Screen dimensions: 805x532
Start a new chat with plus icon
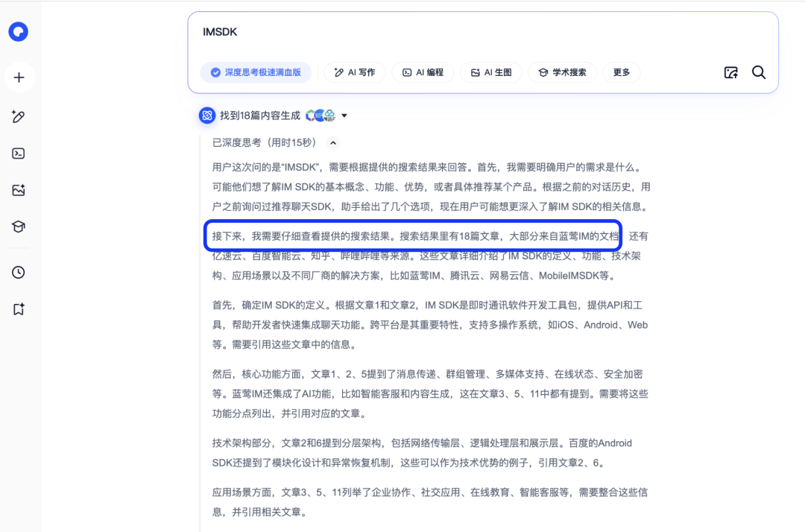19,77
